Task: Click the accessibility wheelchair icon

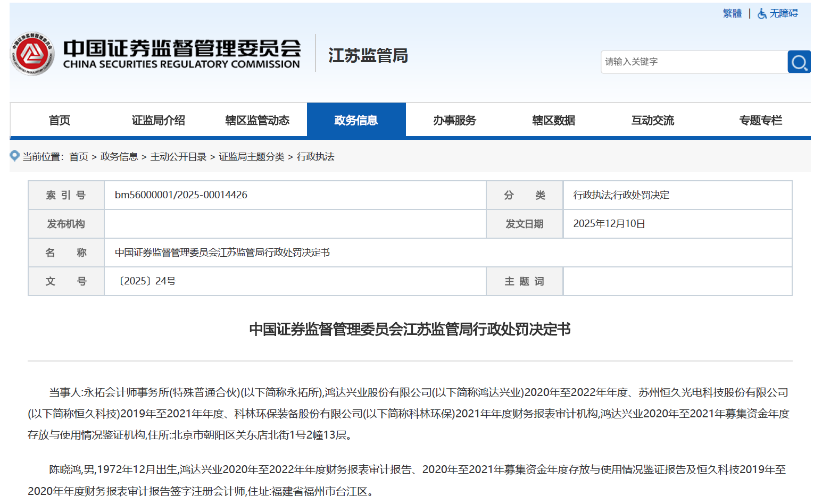Action: 762,14
